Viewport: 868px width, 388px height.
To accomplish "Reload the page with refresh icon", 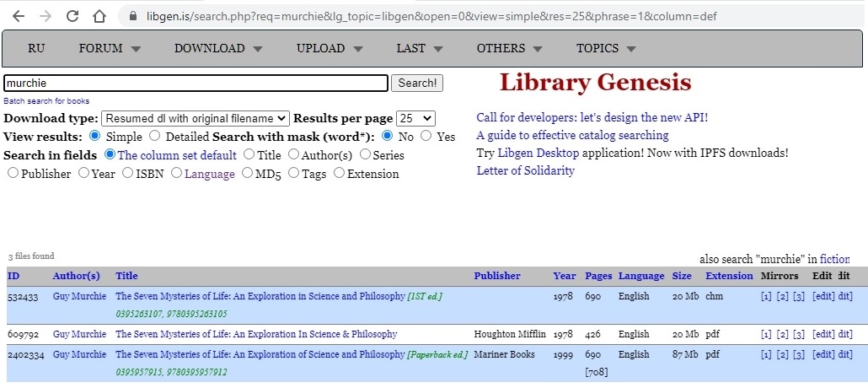I will [x=72, y=16].
